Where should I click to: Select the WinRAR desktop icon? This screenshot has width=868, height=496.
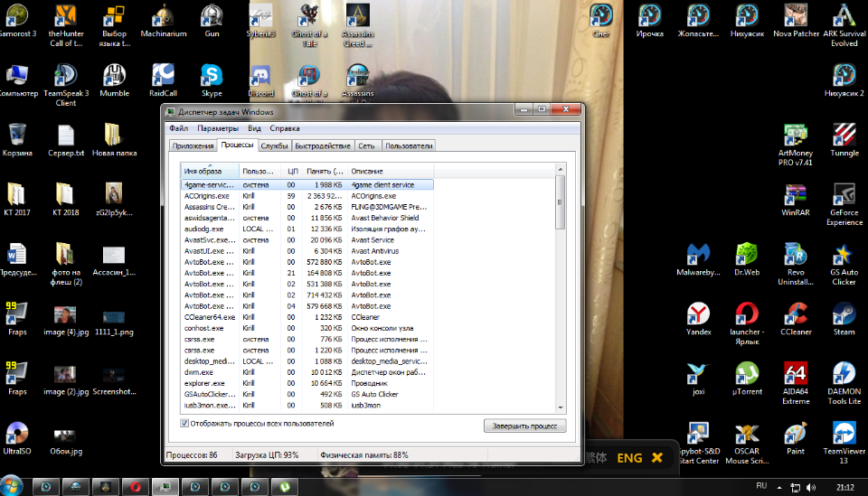[x=796, y=197]
